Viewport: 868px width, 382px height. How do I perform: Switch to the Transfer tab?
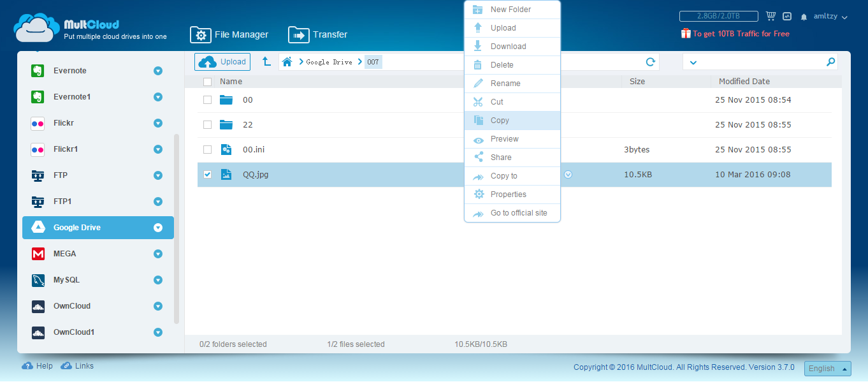click(318, 34)
